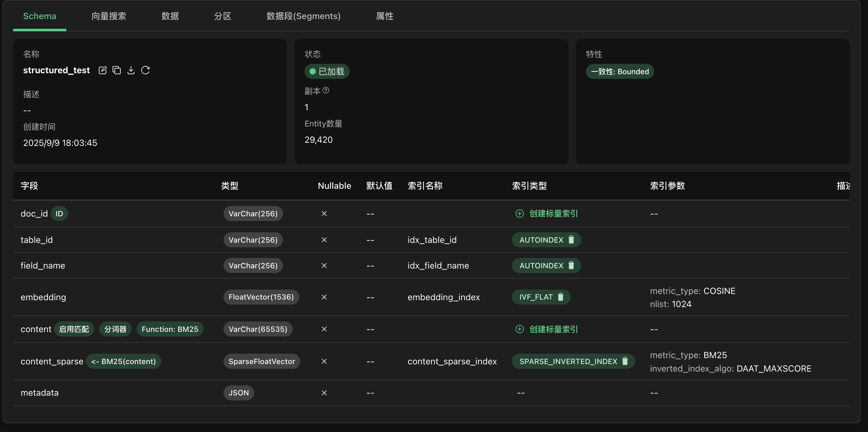868x432 pixels.
Task: Click the Function: BM25 tag on content
Action: tap(170, 329)
